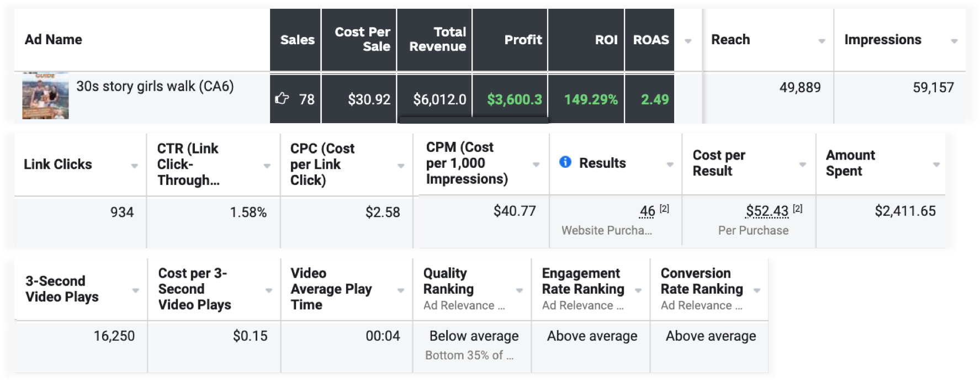This screenshot has height=382, width=980.
Task: Click the Total Revenue column header
Action: pos(437,40)
